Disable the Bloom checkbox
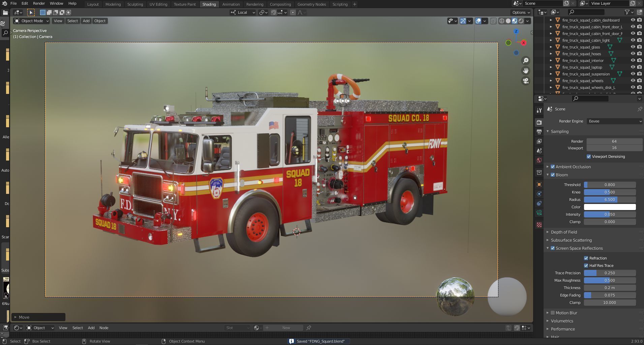This screenshot has height=345, width=644. coord(553,175)
